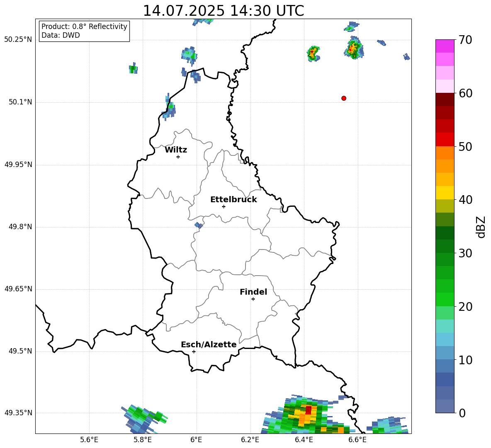Image resolution: width=491 pixels, height=448 pixels.
Task: Click the red-core storm cell near 6.4°E south
Action: [309, 410]
